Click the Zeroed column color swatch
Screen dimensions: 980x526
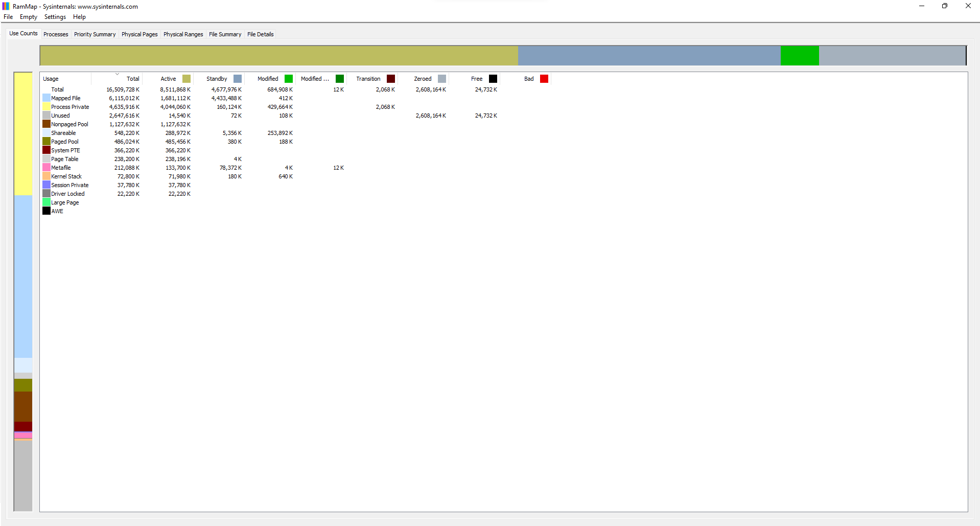point(442,79)
